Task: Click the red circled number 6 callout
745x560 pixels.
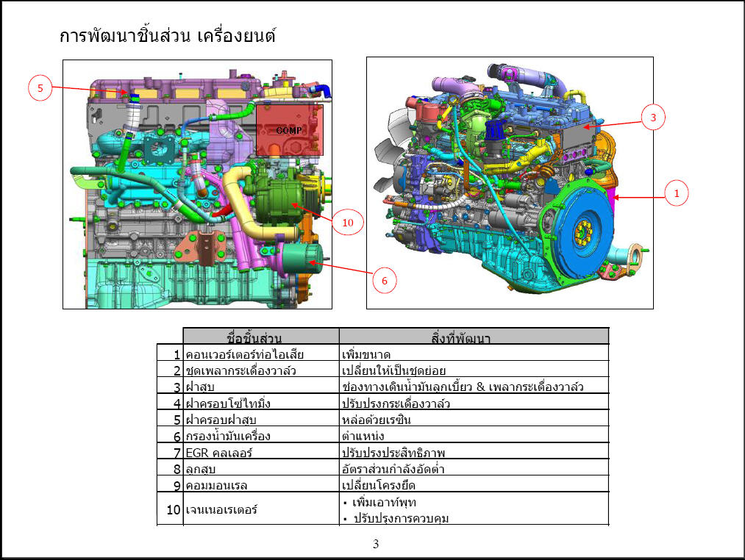Action: [385, 281]
